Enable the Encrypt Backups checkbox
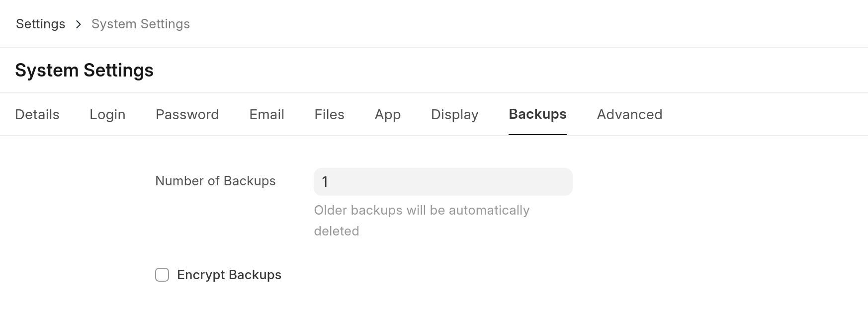The width and height of the screenshot is (868, 309). pos(162,275)
